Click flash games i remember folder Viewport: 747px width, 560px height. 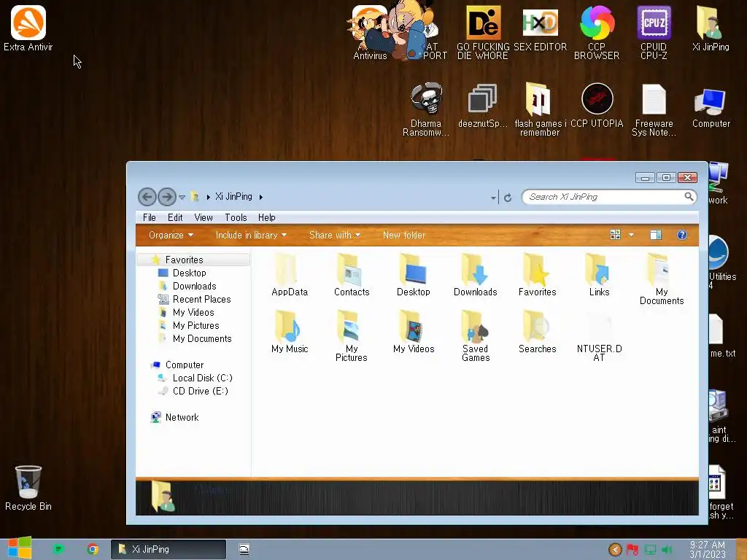point(540,109)
